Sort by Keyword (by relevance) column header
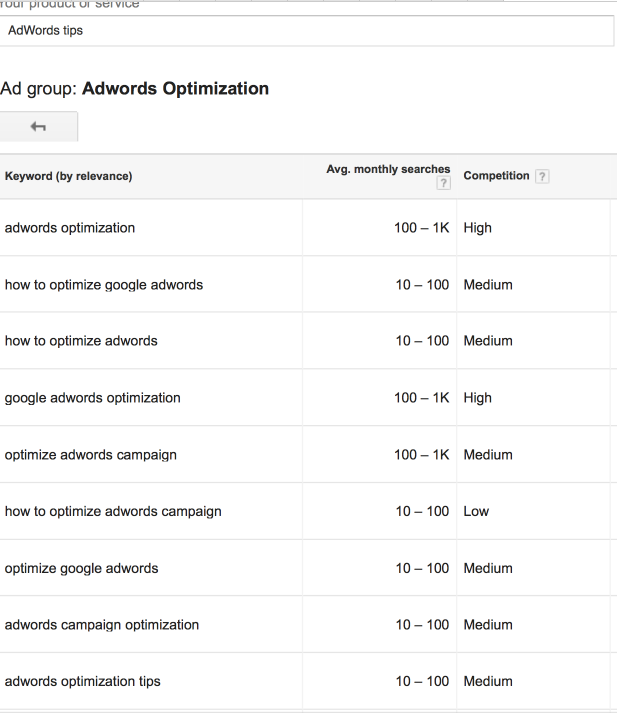This screenshot has height=713, width=617. click(x=68, y=176)
